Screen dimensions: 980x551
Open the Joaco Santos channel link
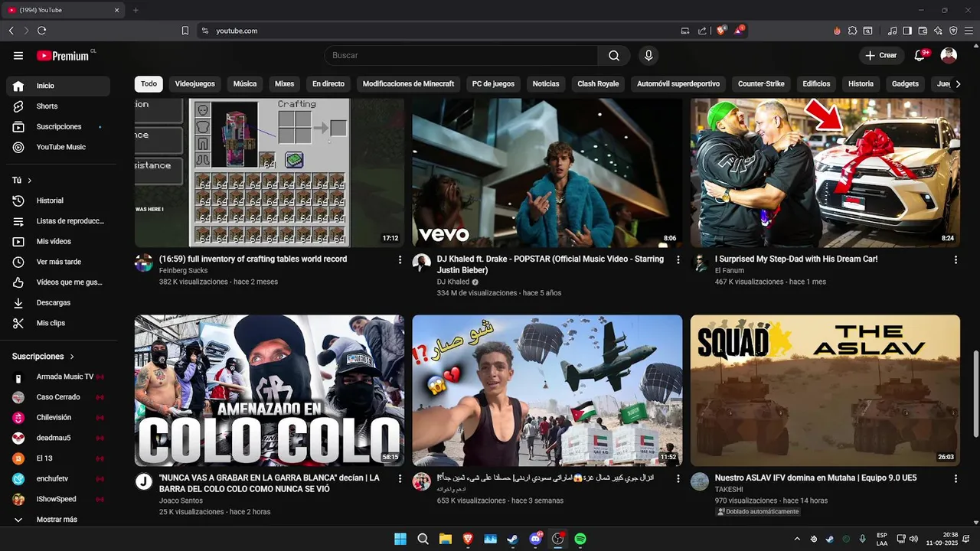181,501
